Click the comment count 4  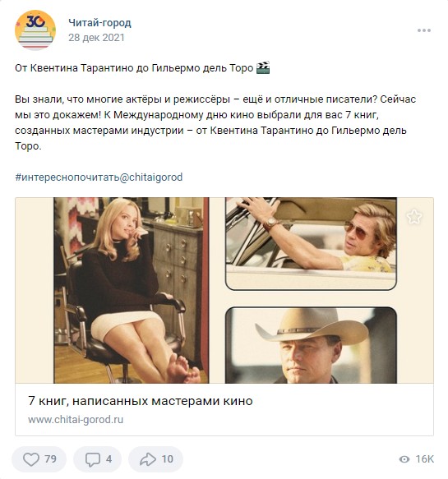[109, 458]
